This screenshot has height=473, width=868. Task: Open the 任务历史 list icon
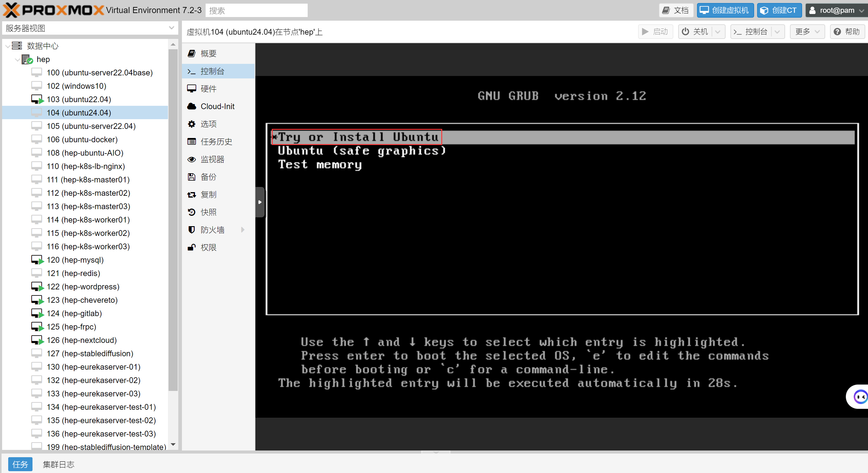click(x=191, y=141)
